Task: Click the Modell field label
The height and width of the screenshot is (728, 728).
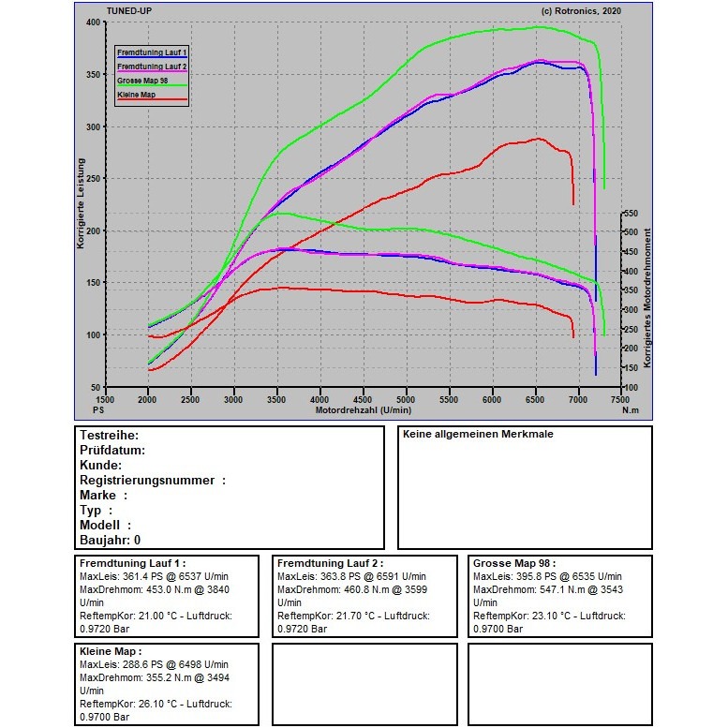Action: [105, 525]
